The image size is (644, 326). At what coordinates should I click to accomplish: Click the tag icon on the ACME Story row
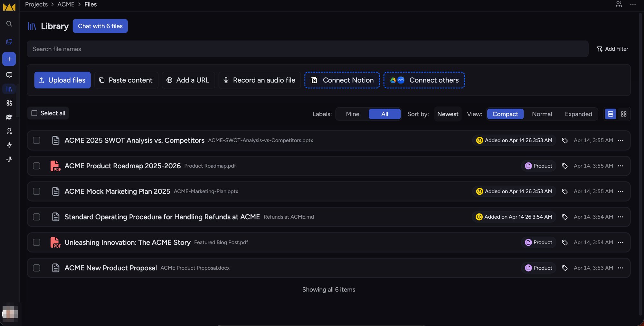[565, 242]
